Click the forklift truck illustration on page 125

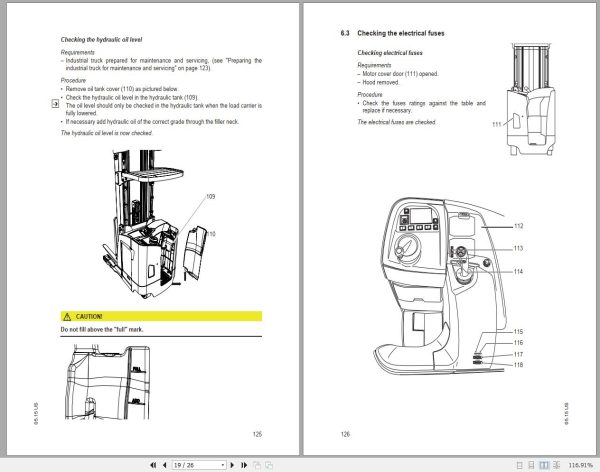pos(157,224)
